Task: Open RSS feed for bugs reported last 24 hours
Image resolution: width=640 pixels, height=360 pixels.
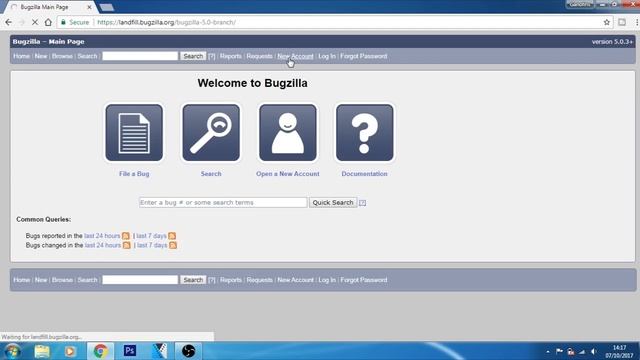Action: (126, 236)
